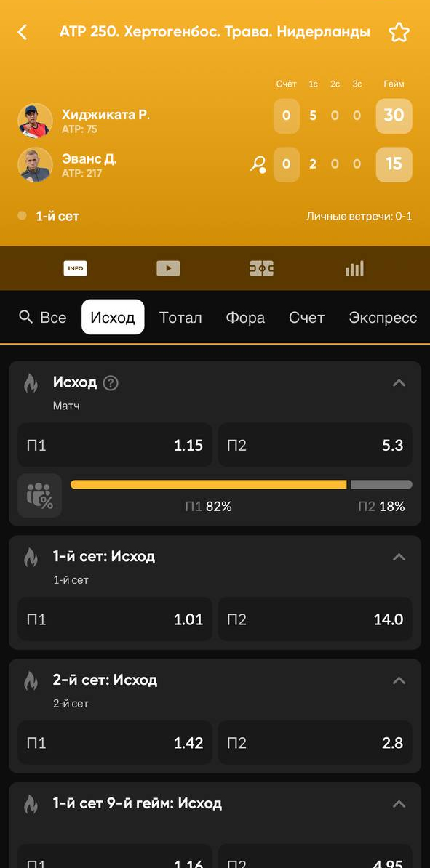Screen dimensions: 430x868
Task: Add match to favorites with star icon
Action: [399, 33]
